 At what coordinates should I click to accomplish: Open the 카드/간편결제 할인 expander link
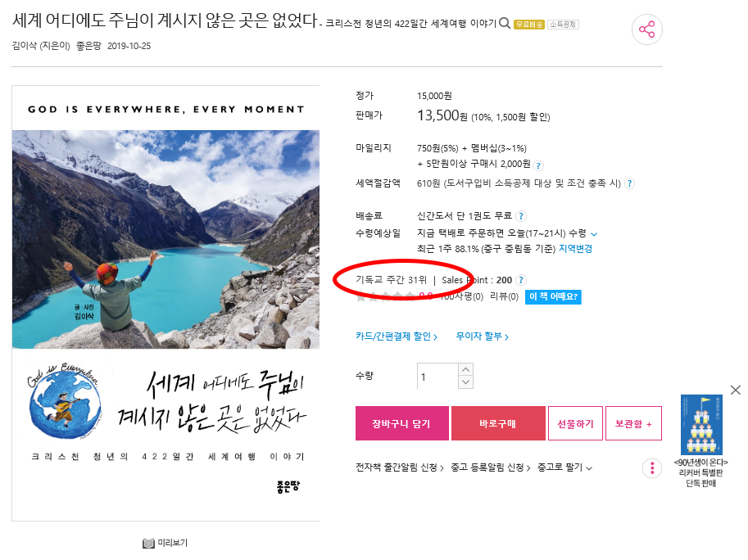(397, 336)
